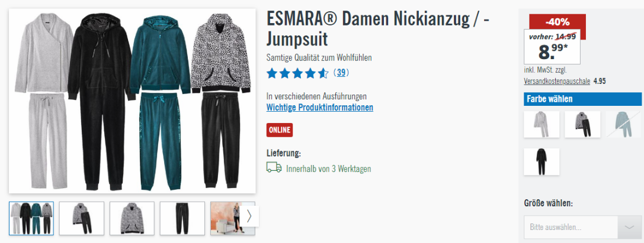644x243 pixels.
Task: Select the leopard jacket thumbnail
Action: pyautogui.click(x=132, y=218)
